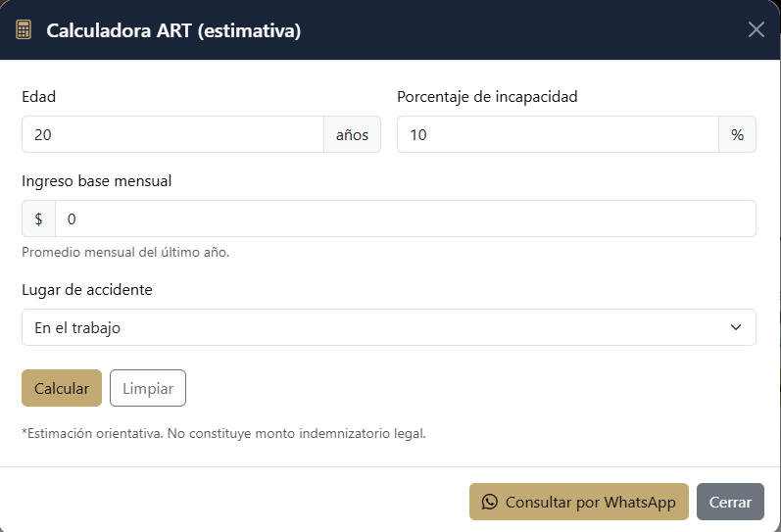Click the "años" suffix next to Edad

point(352,134)
